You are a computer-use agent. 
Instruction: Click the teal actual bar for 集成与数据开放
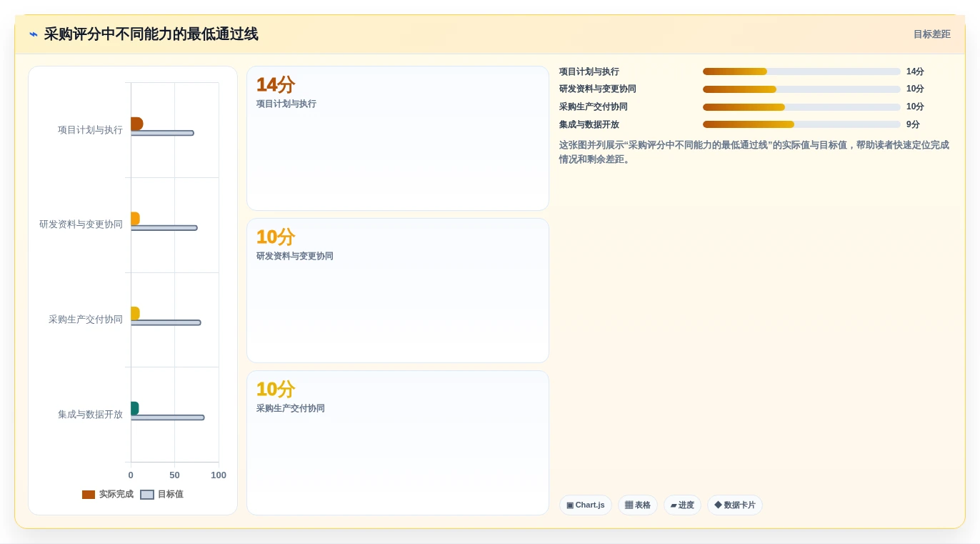tap(134, 408)
